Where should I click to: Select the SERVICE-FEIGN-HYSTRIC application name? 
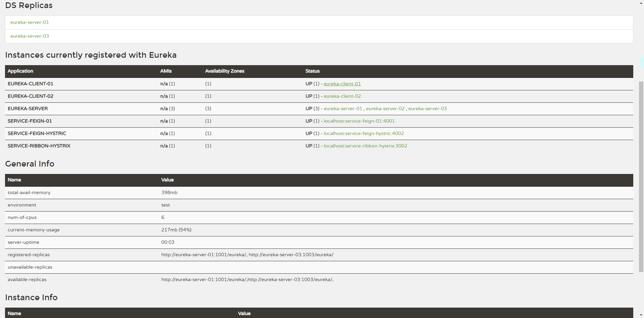tap(37, 133)
